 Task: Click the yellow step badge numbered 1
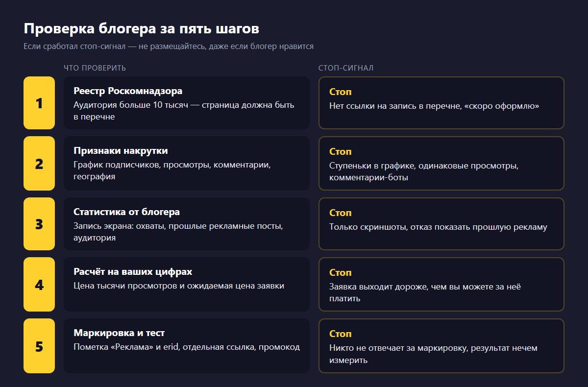click(39, 103)
